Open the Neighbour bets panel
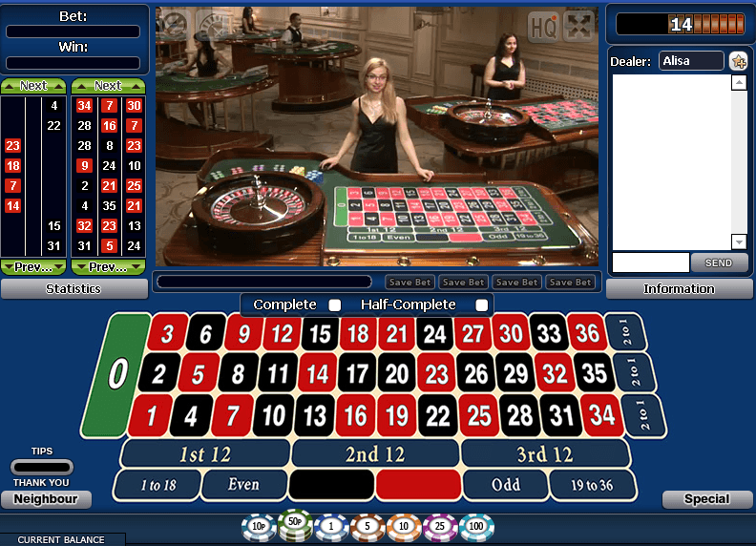756x546 pixels. tap(46, 499)
